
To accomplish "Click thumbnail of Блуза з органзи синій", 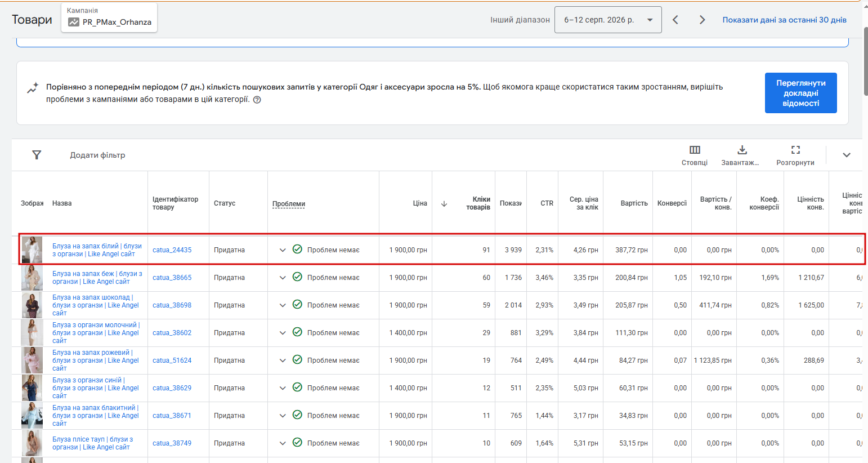I will 32,388.
